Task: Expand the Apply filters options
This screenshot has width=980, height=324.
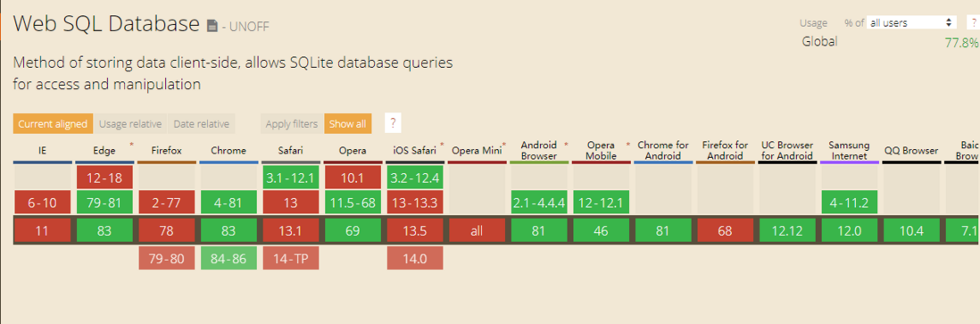Action: pos(292,124)
